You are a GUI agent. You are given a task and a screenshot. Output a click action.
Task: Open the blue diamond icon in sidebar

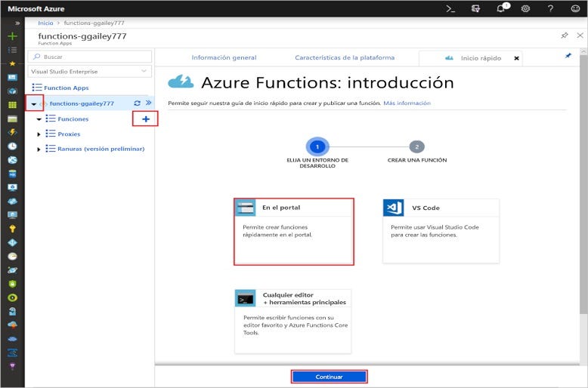[x=12, y=242]
